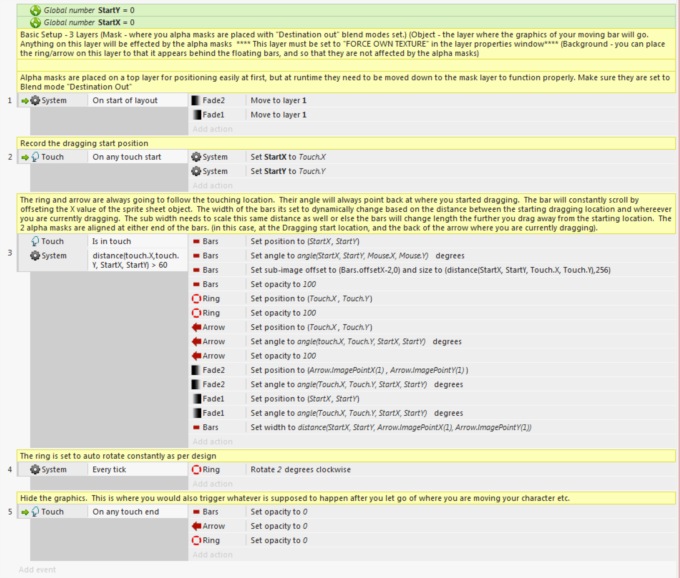This screenshot has width=680, height=578.
Task: Click 'Add event' at the bottom
Action: [x=37, y=570]
